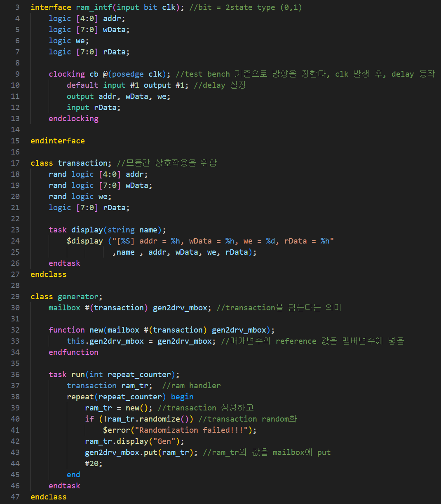Click 'endclass' on line 47
The height and width of the screenshot is (504, 441).
click(x=49, y=497)
